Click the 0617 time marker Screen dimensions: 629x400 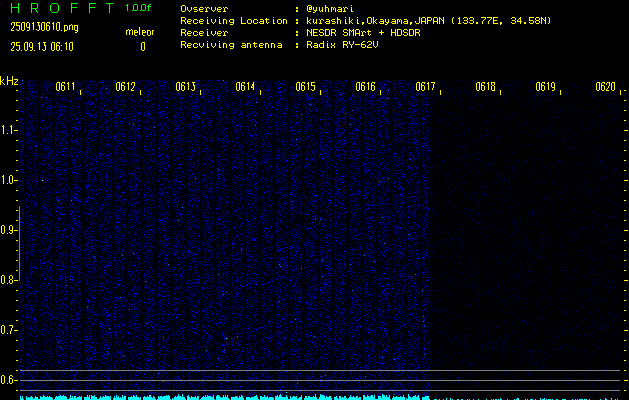click(x=425, y=87)
